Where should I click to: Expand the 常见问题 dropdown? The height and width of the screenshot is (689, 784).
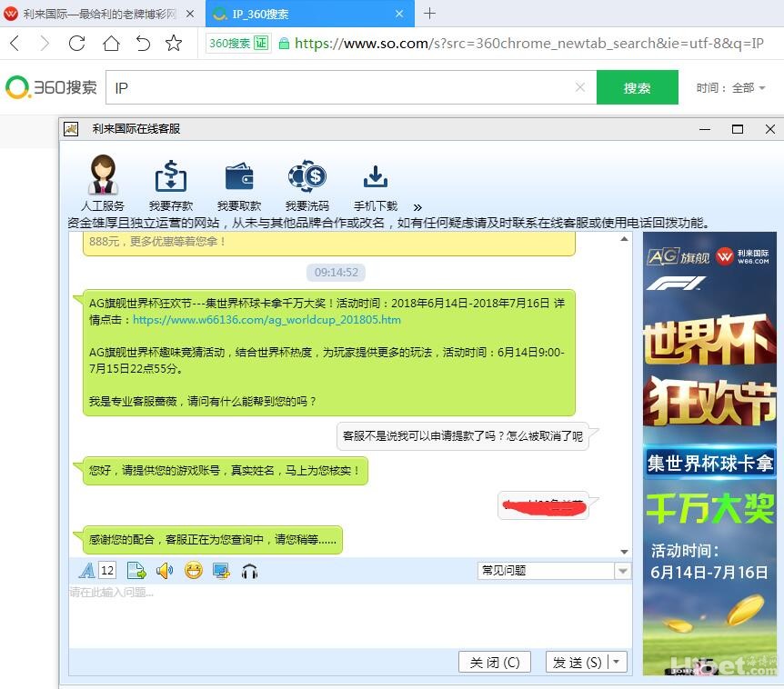pyautogui.click(x=622, y=571)
